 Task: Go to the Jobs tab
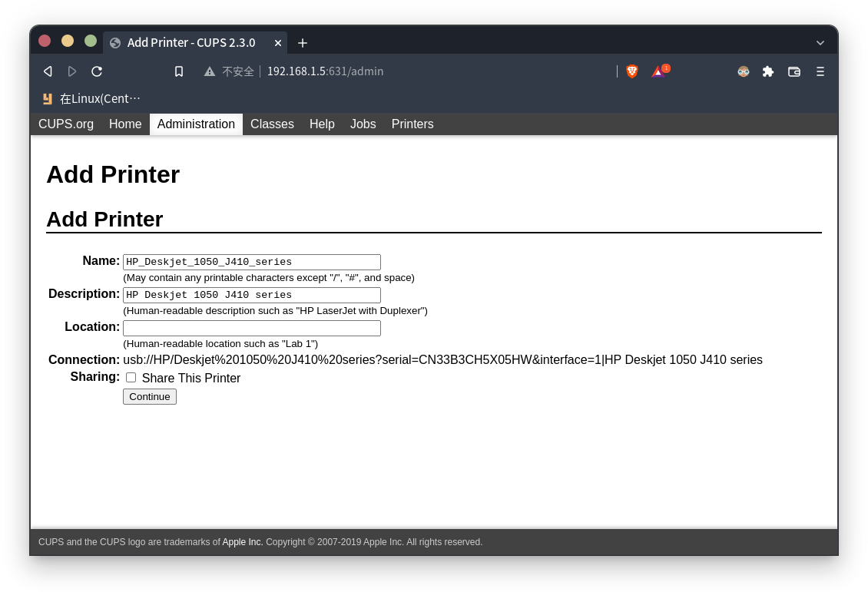[x=363, y=124]
